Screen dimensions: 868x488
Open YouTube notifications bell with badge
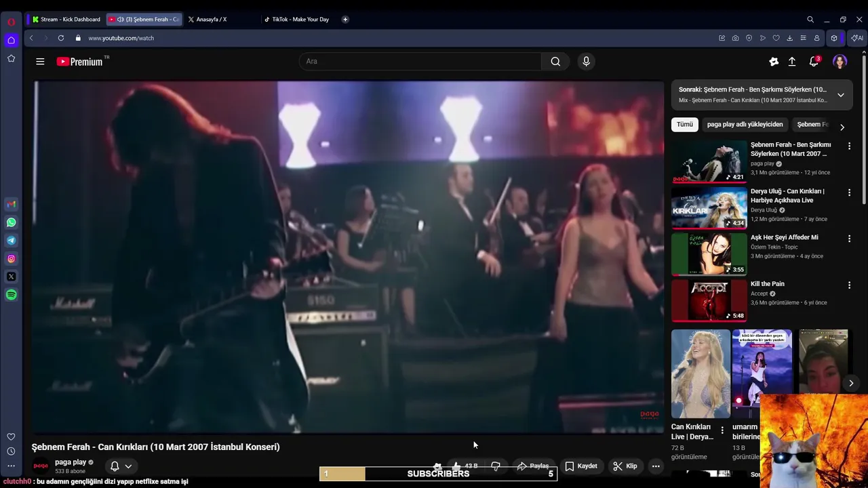pyautogui.click(x=814, y=61)
